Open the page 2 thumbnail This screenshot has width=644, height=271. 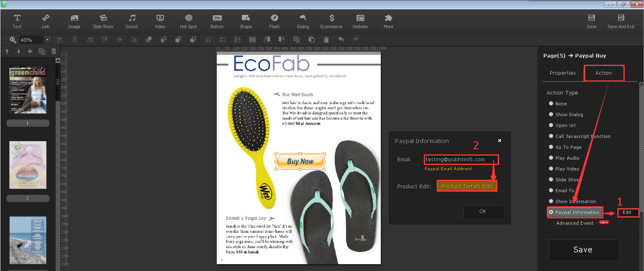tap(28, 165)
